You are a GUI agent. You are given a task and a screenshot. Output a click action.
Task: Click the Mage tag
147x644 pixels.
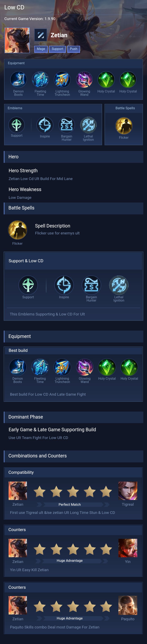click(41, 49)
